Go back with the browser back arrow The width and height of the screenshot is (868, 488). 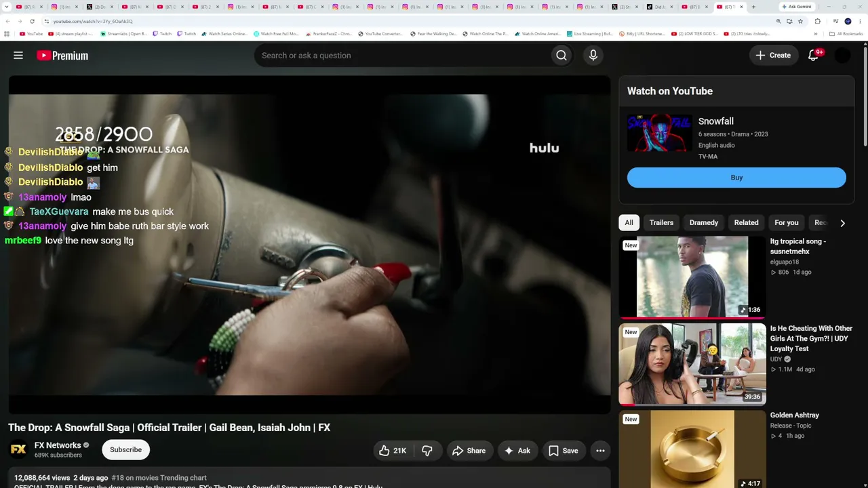point(9,21)
